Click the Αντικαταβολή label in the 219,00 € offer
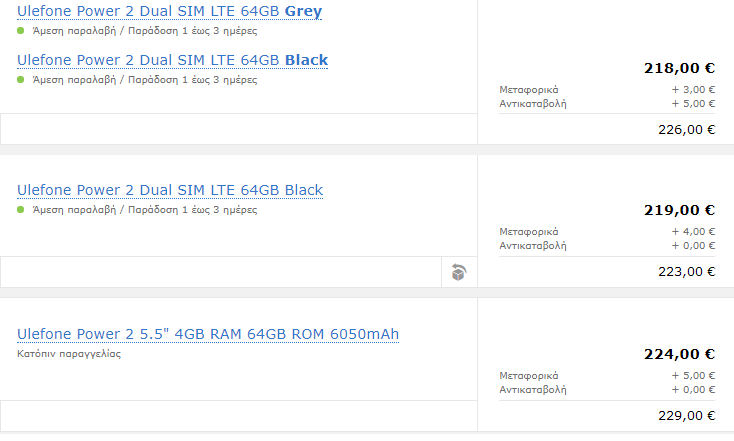 click(533, 245)
